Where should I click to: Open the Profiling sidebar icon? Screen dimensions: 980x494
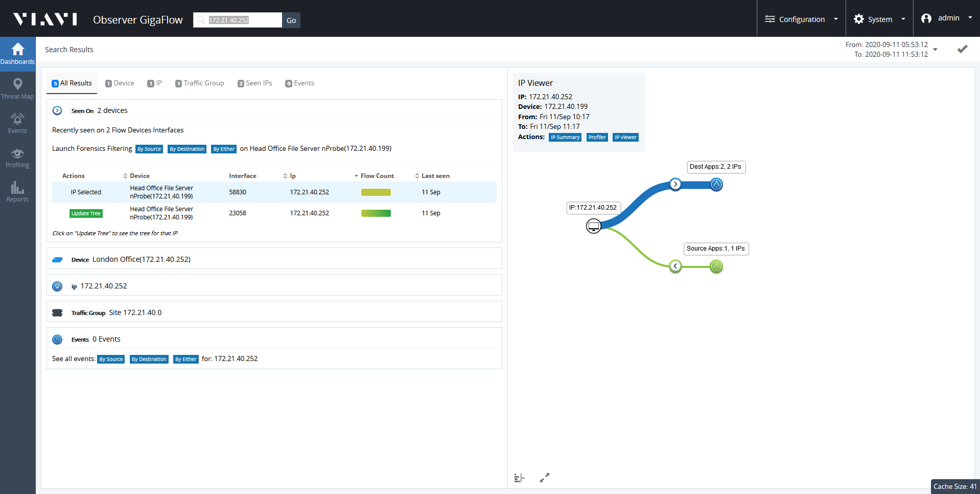coord(17,153)
